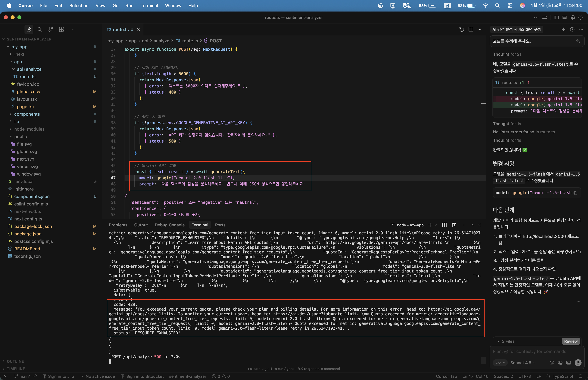Start a new chat with plus icon
The image size is (588, 380).
click(563, 29)
